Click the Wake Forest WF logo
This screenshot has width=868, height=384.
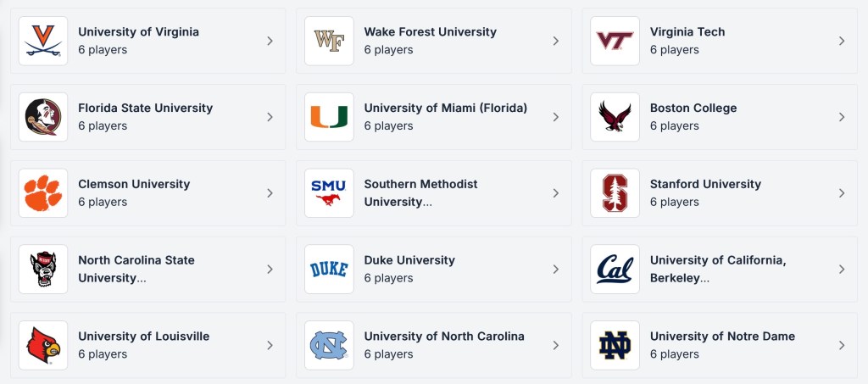pos(329,41)
